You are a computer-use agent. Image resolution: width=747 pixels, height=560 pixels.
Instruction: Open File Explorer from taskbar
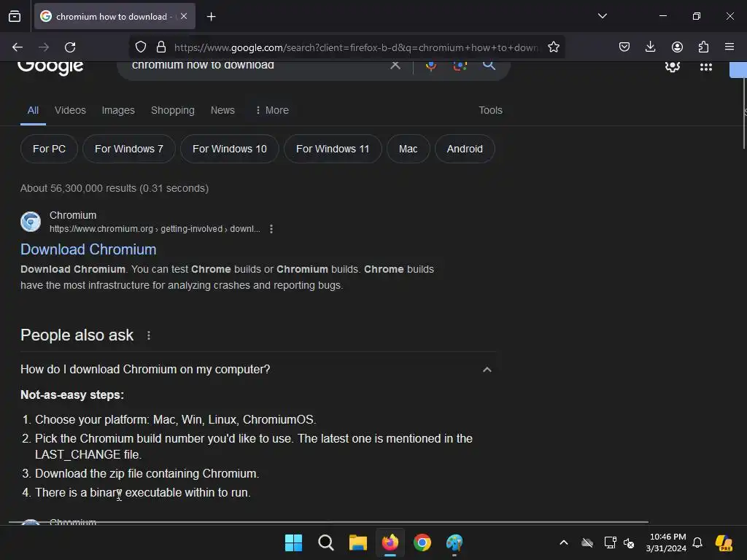point(357,542)
